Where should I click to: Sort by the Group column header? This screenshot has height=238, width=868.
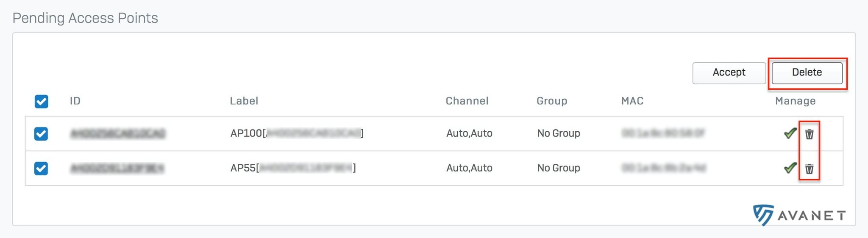point(552,101)
